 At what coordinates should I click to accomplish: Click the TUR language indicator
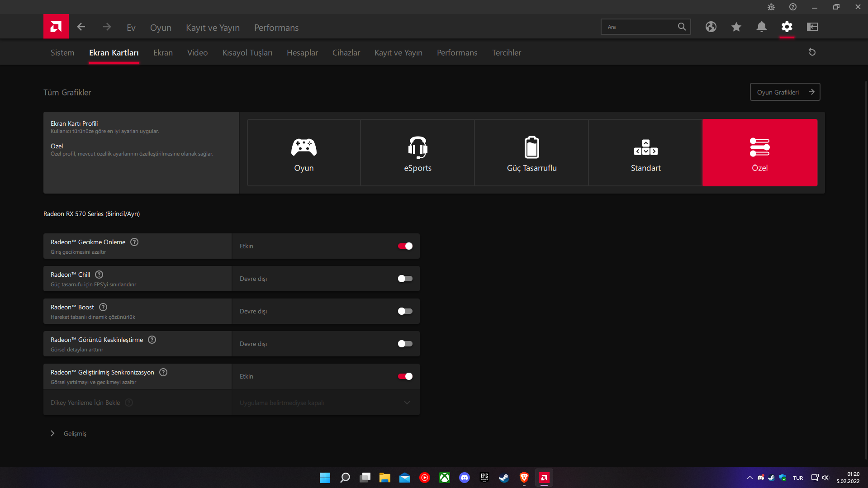pyautogui.click(x=798, y=478)
